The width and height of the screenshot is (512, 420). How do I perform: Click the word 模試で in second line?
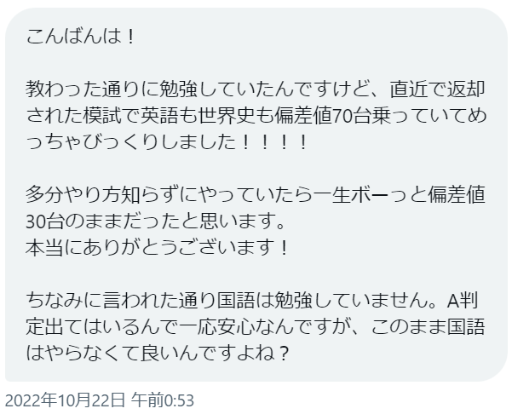[112, 116]
